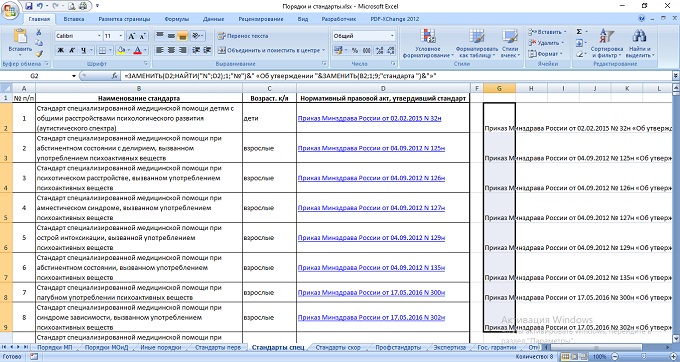This screenshot has width=680, height=362.
Task: Open link Приказ Минздрава от 02.02.2015 N 32н
Action: click(x=369, y=118)
